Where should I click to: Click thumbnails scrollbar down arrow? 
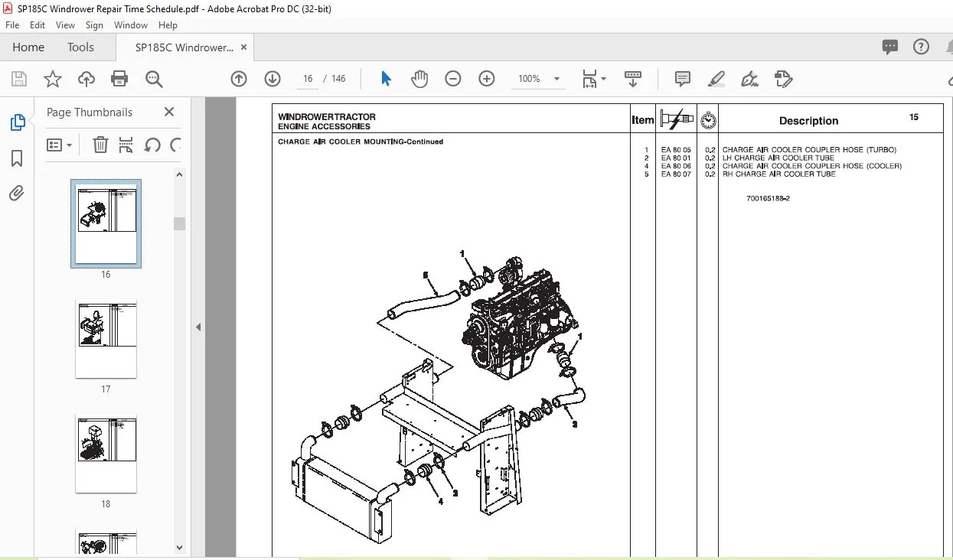[180, 547]
